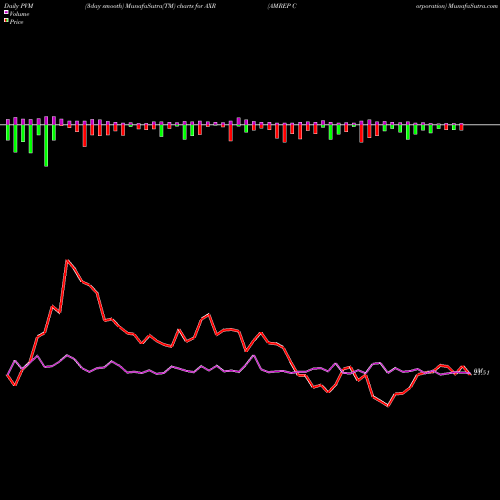
Task: Click the Price legend color swatch
Action: 6,21
